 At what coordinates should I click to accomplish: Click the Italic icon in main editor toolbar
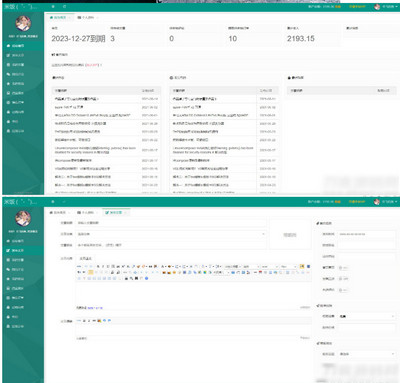point(103,267)
